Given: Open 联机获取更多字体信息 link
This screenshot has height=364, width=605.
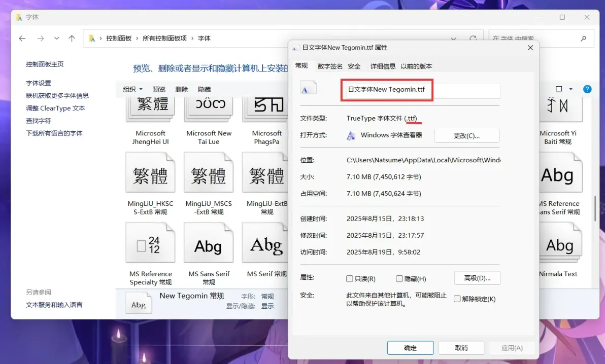Looking at the screenshot, I should pos(57,95).
